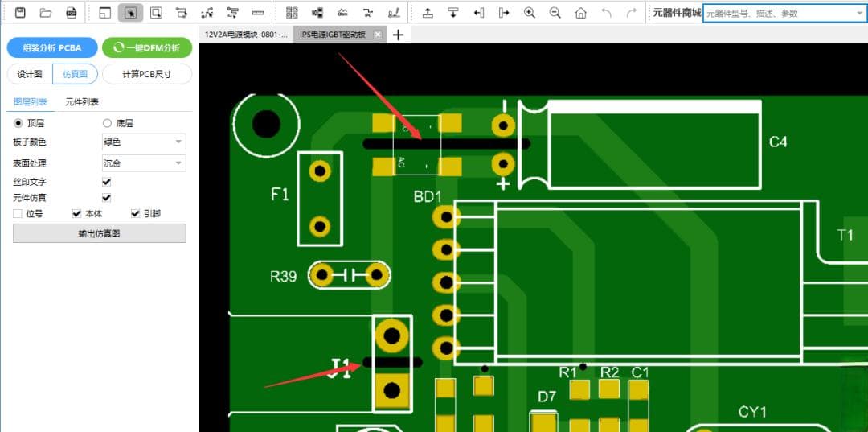Toggle the 元件仿真 checkbox
The height and width of the screenshot is (432, 868).
pos(107,198)
